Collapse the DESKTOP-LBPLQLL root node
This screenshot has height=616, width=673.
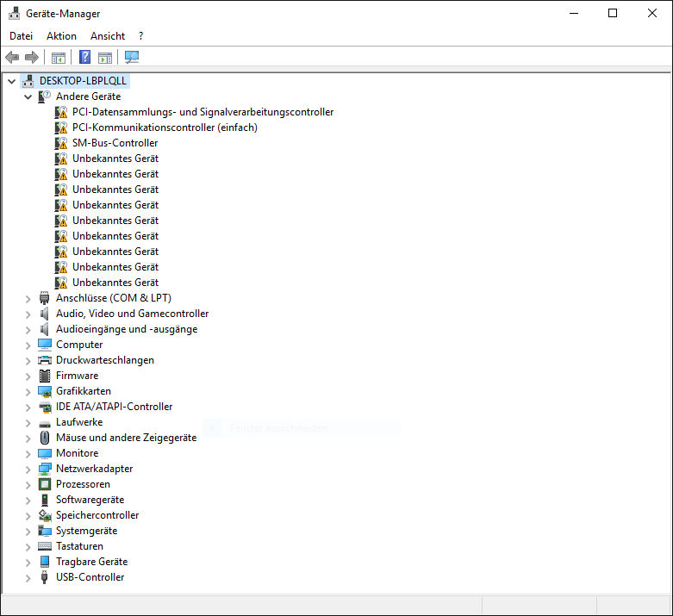point(11,81)
